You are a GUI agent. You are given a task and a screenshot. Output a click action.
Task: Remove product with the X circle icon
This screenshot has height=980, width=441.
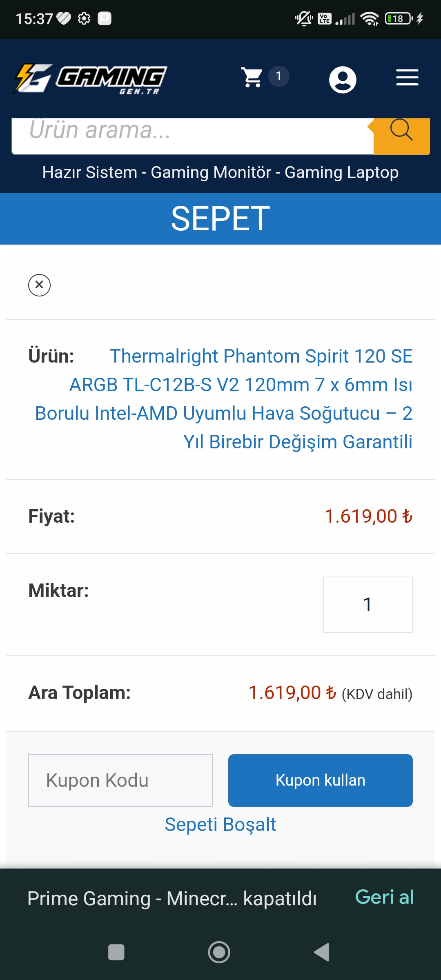coord(39,285)
